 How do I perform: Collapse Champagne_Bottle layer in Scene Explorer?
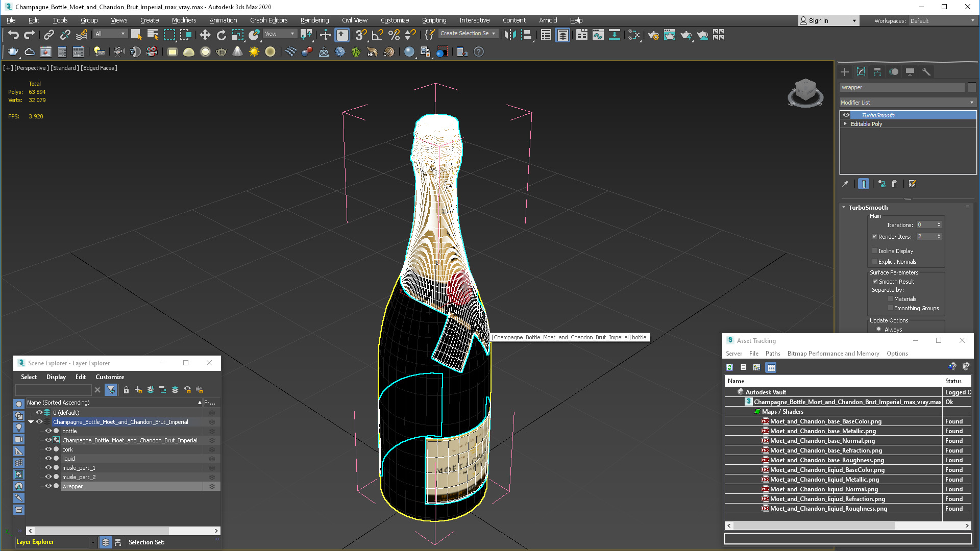[31, 422]
